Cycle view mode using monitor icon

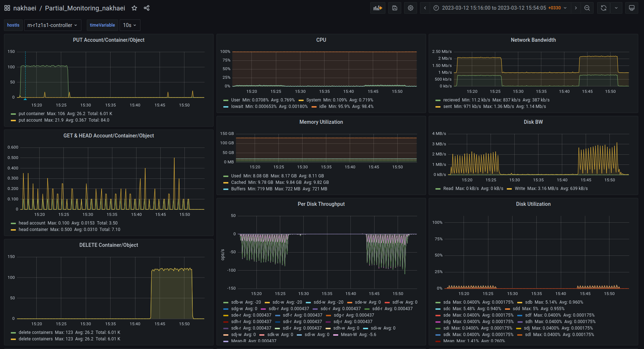tap(632, 8)
